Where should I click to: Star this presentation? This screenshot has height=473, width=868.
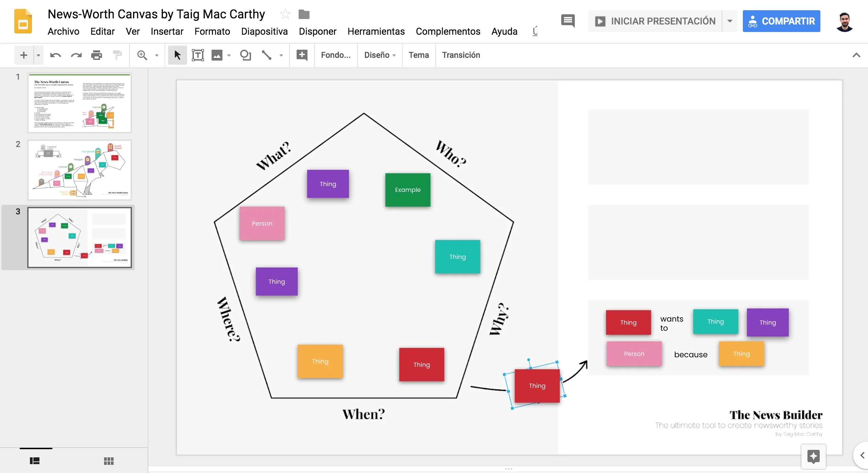(x=285, y=14)
